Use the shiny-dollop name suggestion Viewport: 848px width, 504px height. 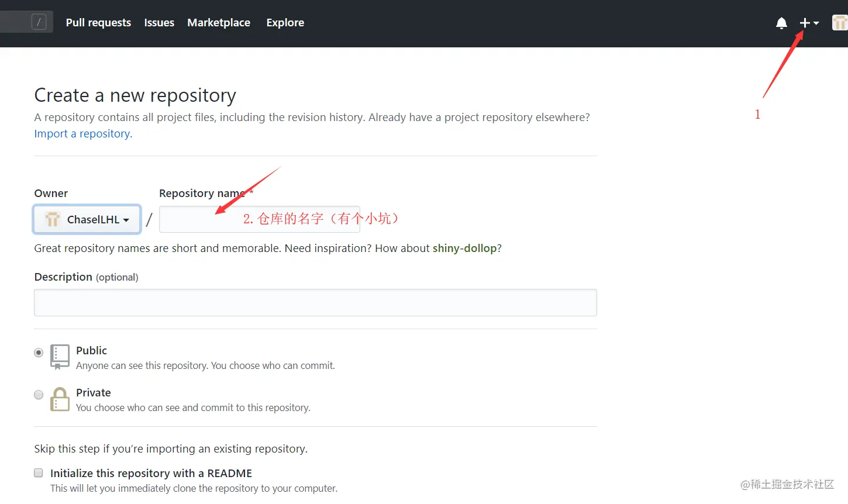[x=464, y=248]
